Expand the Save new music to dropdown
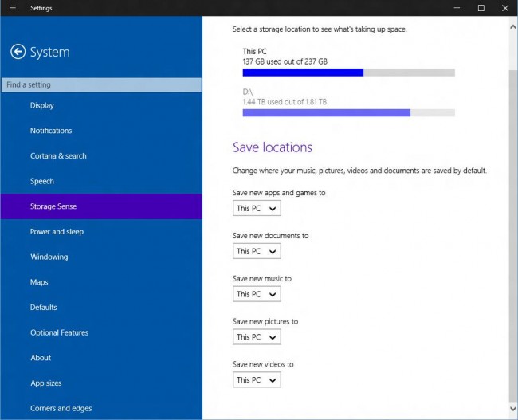This screenshot has width=518, height=420. 257,294
